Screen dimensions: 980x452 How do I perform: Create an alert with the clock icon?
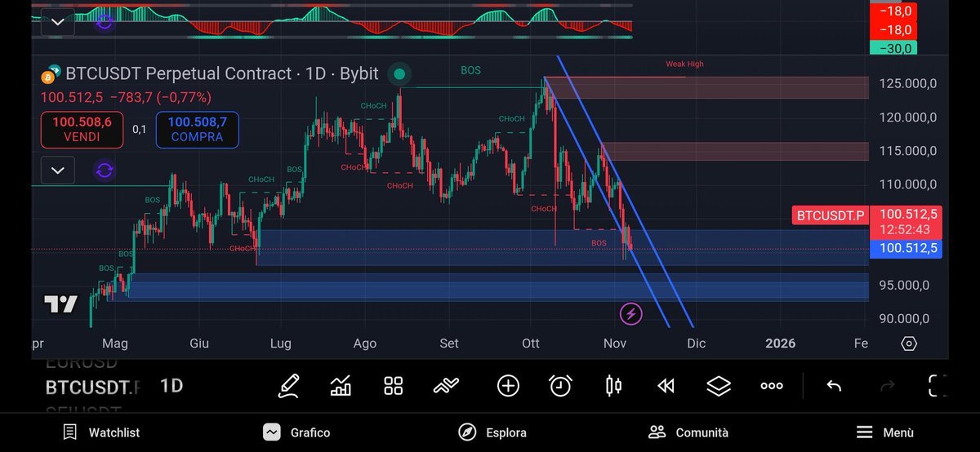click(x=560, y=386)
